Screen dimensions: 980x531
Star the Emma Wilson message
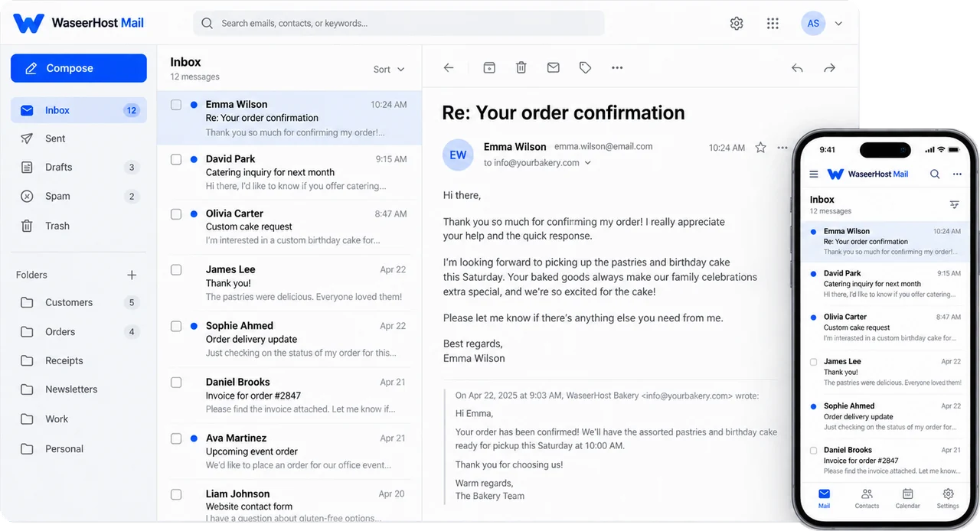(760, 148)
